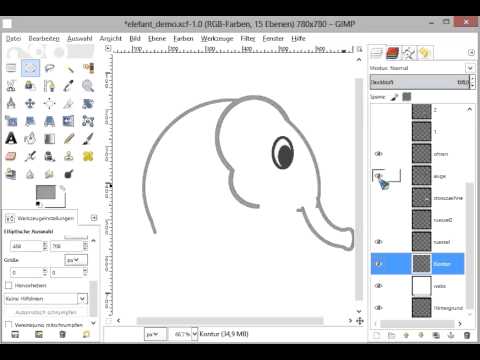Select the Clone stamp tool
This screenshot has height=360, width=480.
click(69, 156)
